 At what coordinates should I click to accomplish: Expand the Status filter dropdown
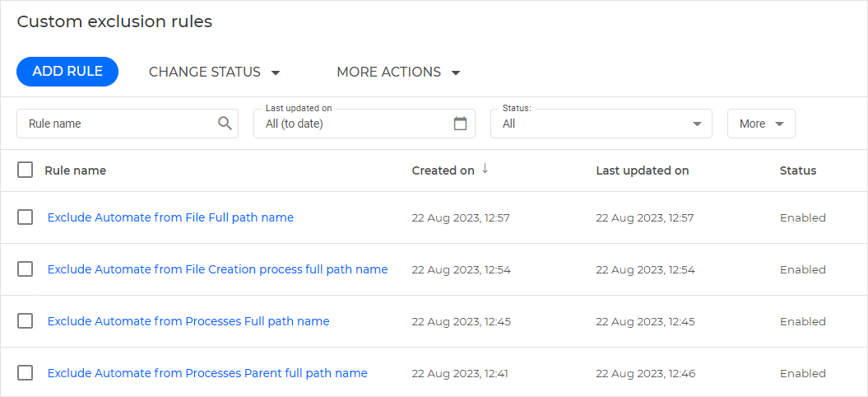pyautogui.click(x=601, y=124)
